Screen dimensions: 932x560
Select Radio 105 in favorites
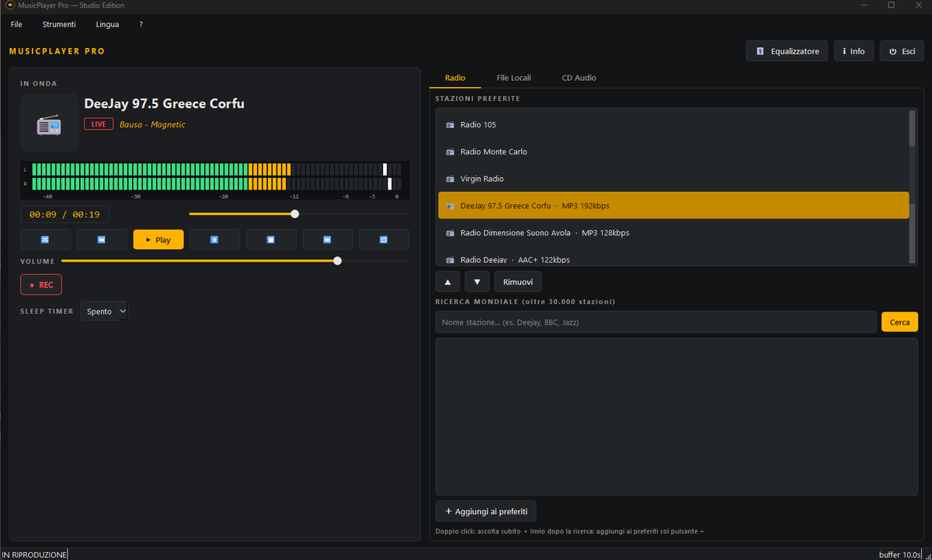[673, 125]
